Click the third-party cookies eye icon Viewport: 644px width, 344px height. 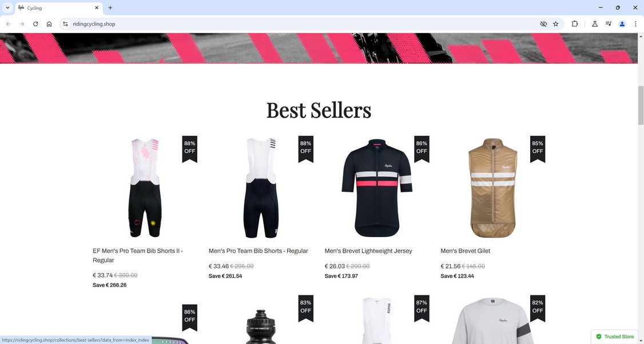pyautogui.click(x=543, y=24)
